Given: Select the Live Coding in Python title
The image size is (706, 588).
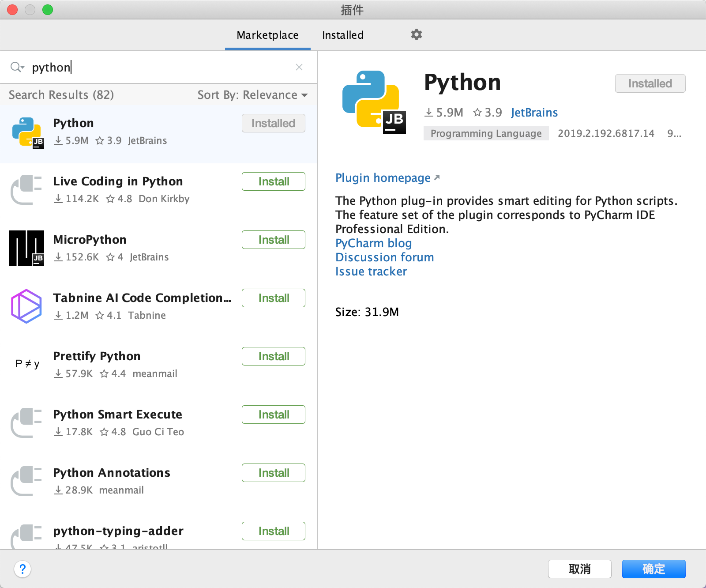Looking at the screenshot, I should tap(118, 181).
